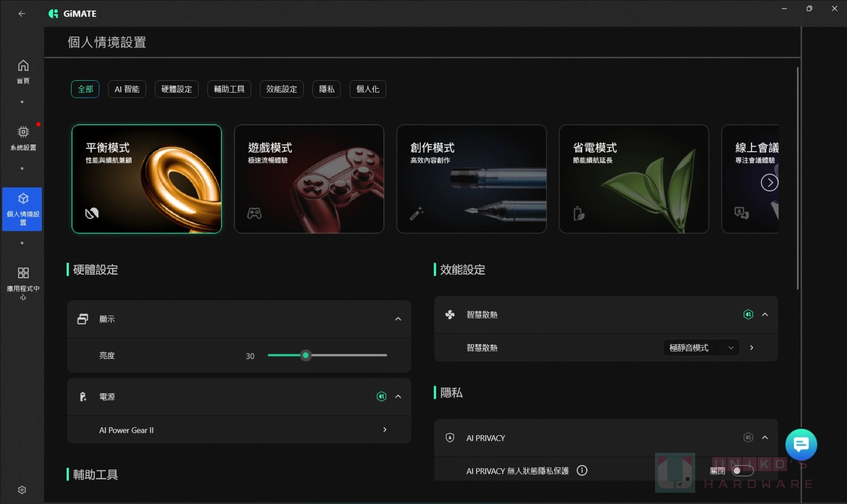Open the 首頁 home page in sidebar
Screen dimensions: 847x504
pos(23,72)
